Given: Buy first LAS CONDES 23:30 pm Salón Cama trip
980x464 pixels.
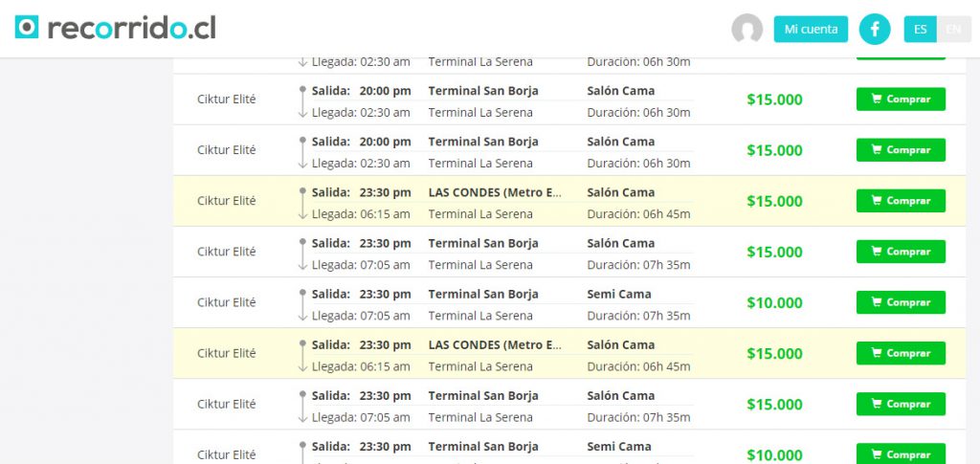Looking at the screenshot, I should click(x=901, y=201).
